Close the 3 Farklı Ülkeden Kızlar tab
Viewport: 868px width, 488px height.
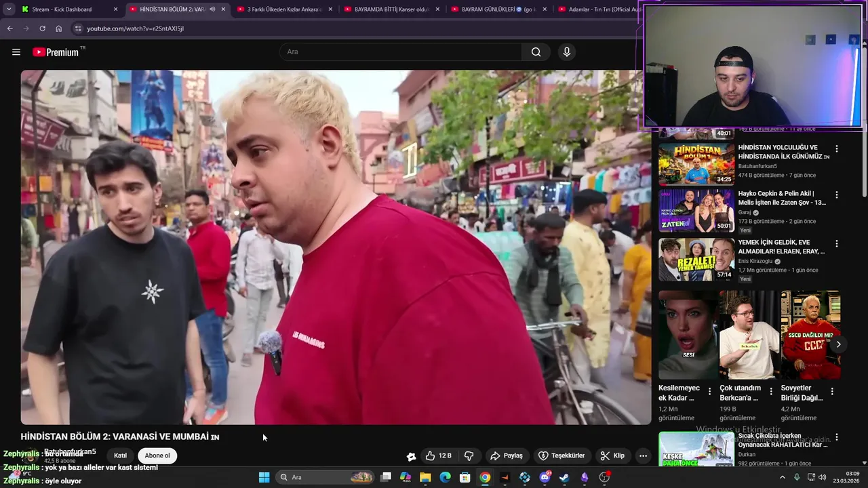pos(330,9)
